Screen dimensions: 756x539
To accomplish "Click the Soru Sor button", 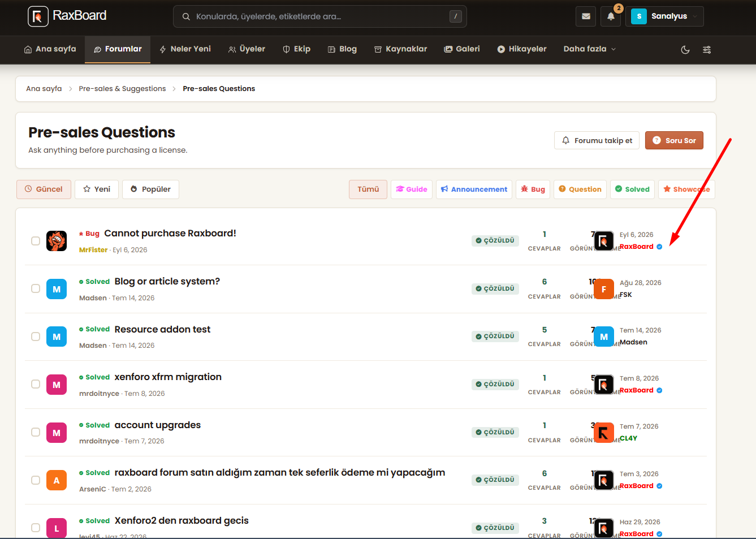I will (674, 140).
